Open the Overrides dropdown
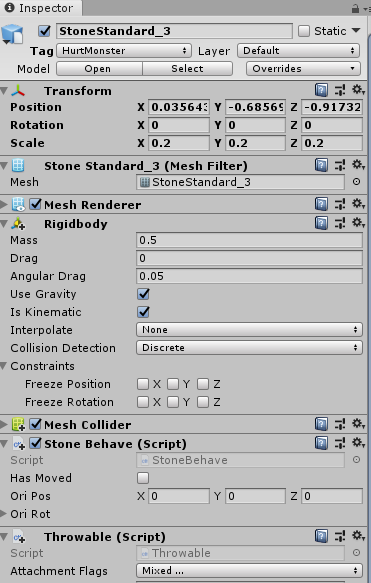Viewport: 371px width, 583px height. [303, 69]
